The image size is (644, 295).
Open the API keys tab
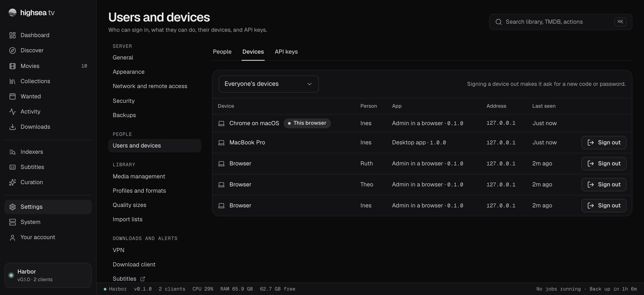point(286,52)
